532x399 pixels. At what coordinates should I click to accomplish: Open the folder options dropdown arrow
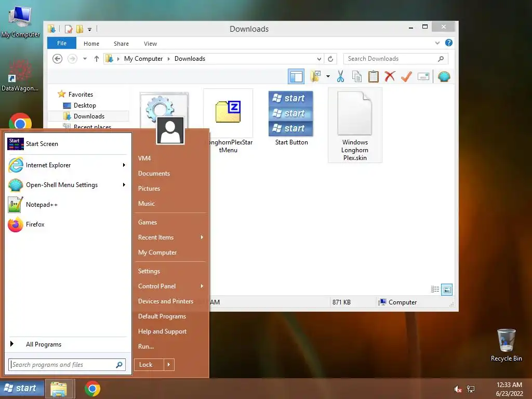pos(328,76)
